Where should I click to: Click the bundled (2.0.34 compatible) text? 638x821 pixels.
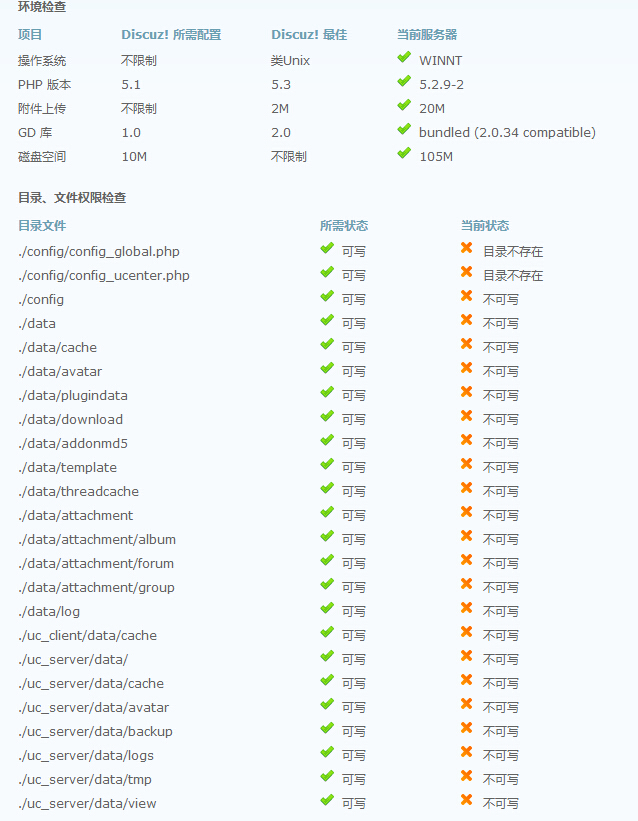pyautogui.click(x=507, y=132)
